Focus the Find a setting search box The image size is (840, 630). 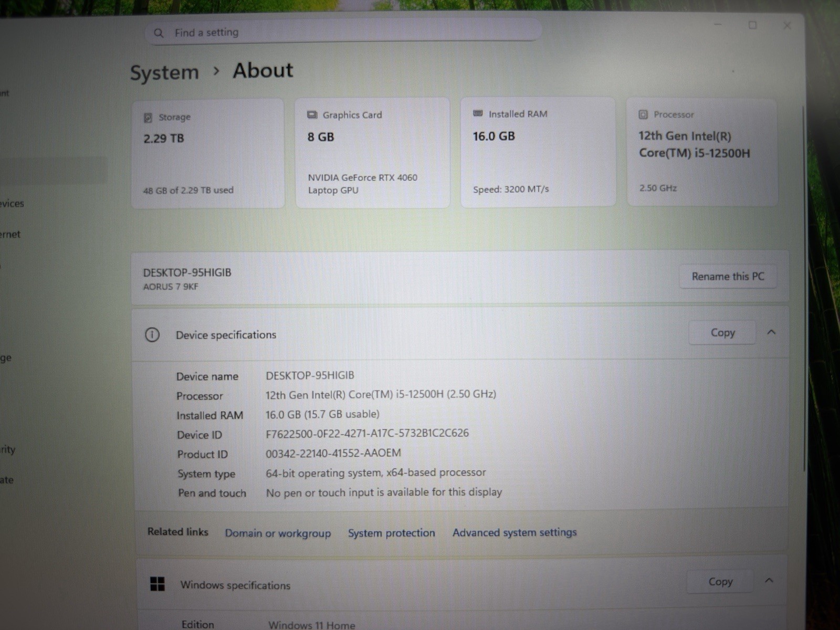pyautogui.click(x=343, y=31)
